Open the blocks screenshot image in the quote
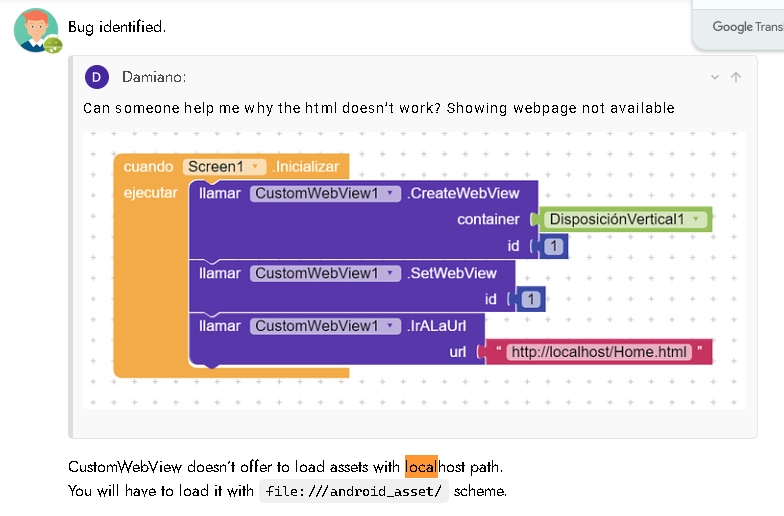784x516 pixels. pyautogui.click(x=414, y=270)
